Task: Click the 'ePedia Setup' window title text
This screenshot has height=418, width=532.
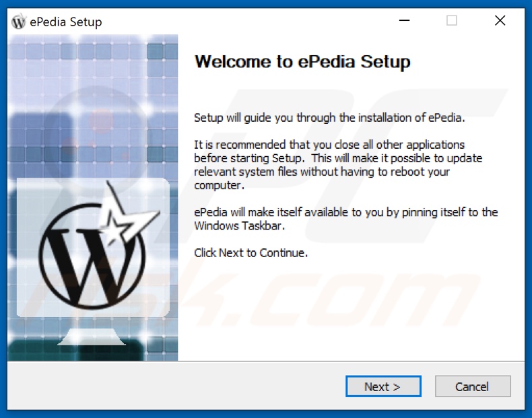Action: tap(66, 22)
